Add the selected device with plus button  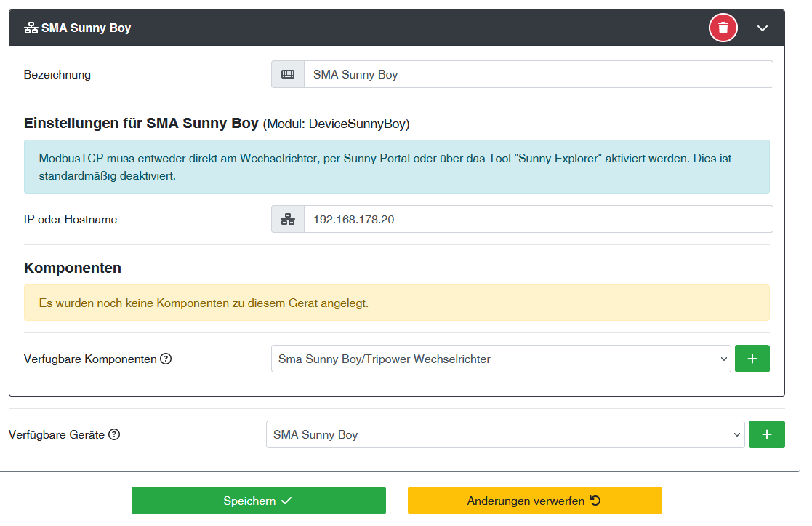766,434
